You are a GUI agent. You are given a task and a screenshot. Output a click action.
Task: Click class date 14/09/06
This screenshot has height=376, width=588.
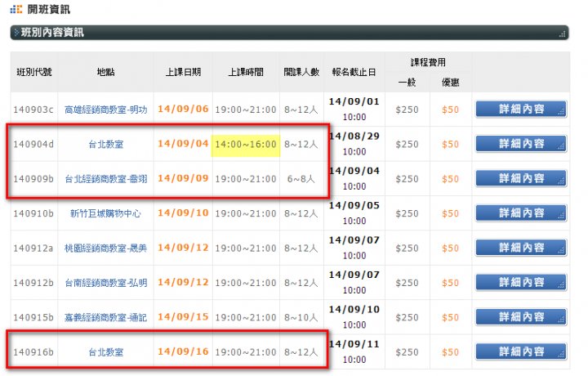183,109
